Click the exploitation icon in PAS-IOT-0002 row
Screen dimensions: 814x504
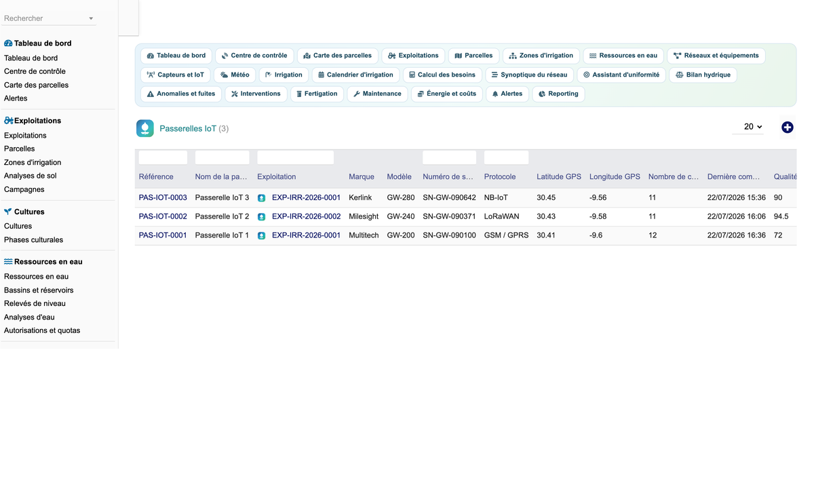(262, 217)
